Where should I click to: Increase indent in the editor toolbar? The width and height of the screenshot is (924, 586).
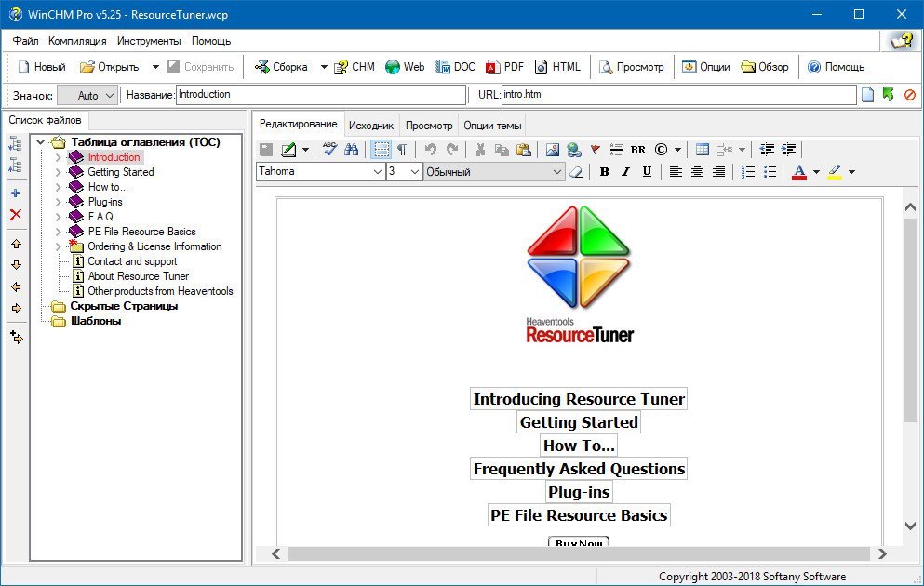(788, 150)
